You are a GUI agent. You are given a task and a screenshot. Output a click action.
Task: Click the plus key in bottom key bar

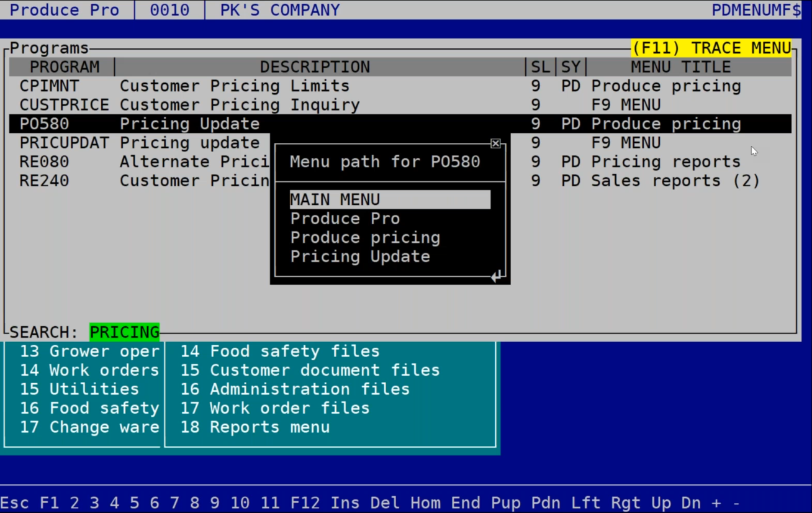716,502
